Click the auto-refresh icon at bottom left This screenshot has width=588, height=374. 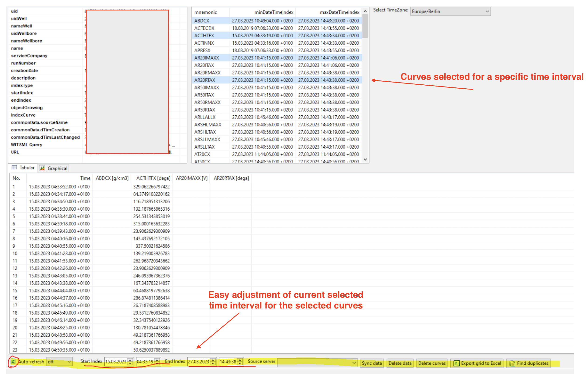[14, 362]
